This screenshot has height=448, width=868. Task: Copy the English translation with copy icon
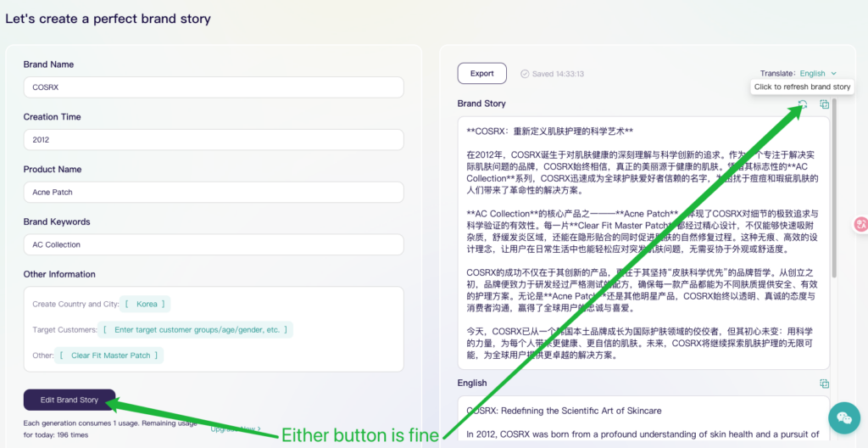point(824,384)
